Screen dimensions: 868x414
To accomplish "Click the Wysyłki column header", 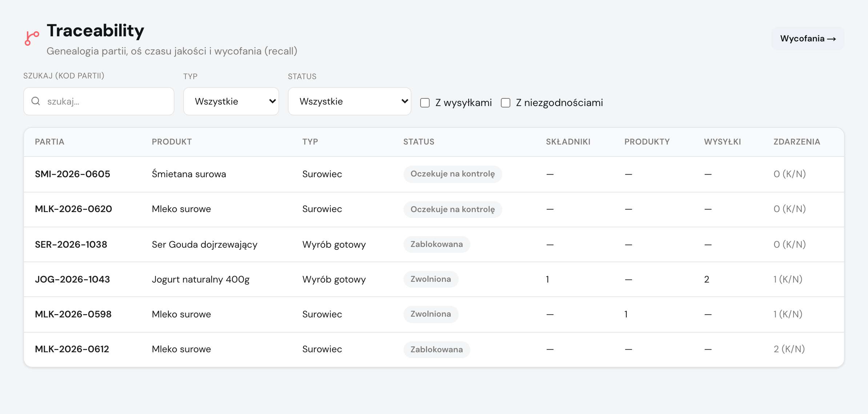I will click(722, 142).
